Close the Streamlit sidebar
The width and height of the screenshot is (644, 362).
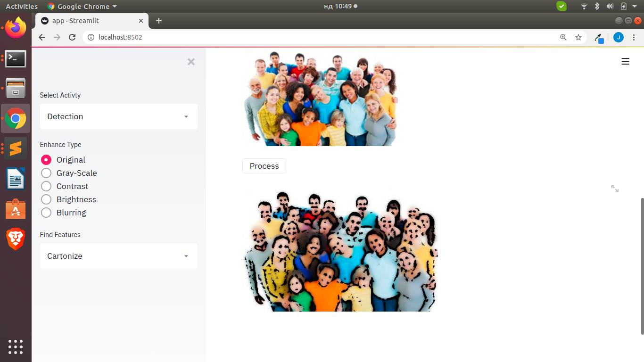(x=191, y=61)
